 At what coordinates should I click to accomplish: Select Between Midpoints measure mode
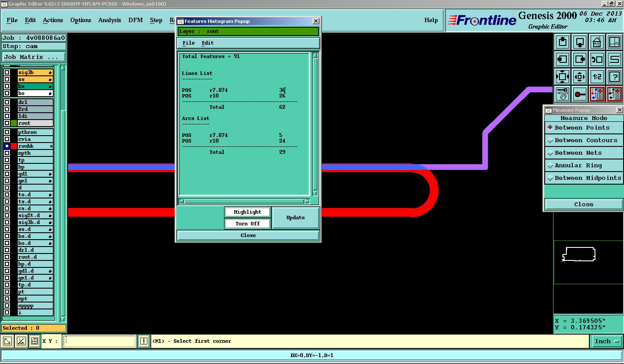coord(584,178)
